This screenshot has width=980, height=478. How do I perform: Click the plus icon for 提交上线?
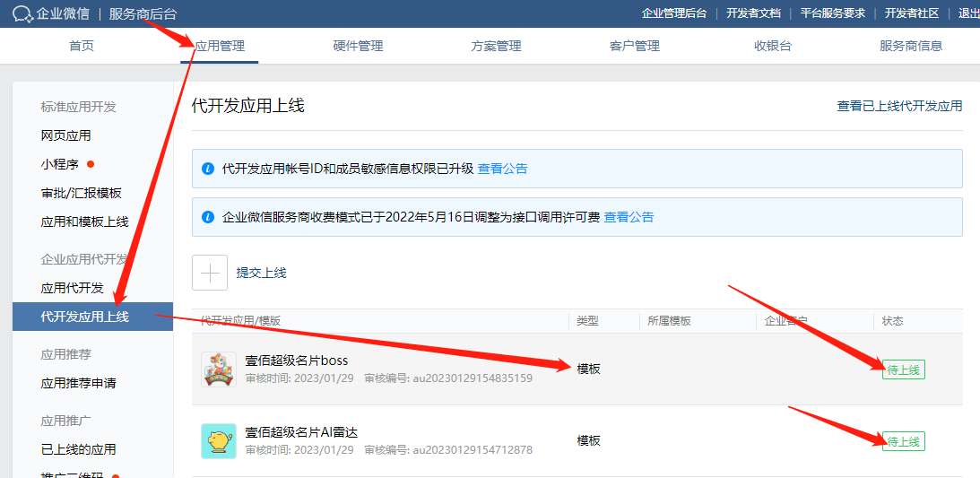coord(210,273)
